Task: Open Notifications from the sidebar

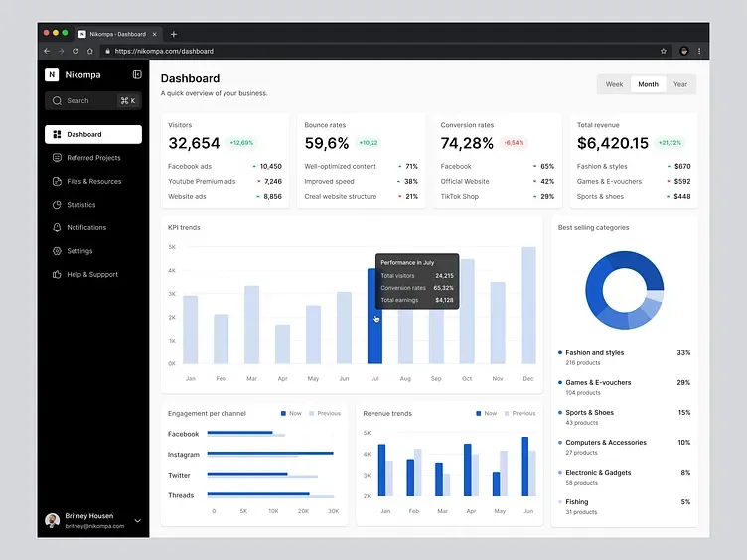Action: [93, 227]
